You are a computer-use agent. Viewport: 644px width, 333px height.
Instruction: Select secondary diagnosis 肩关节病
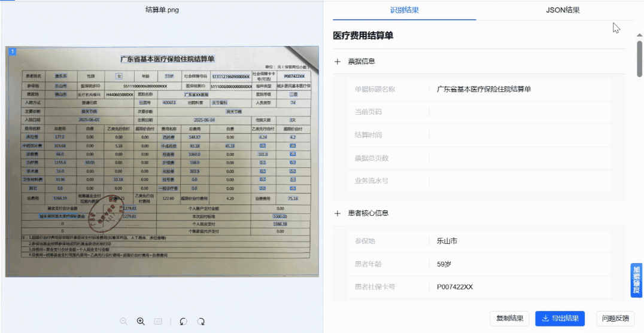(234, 111)
